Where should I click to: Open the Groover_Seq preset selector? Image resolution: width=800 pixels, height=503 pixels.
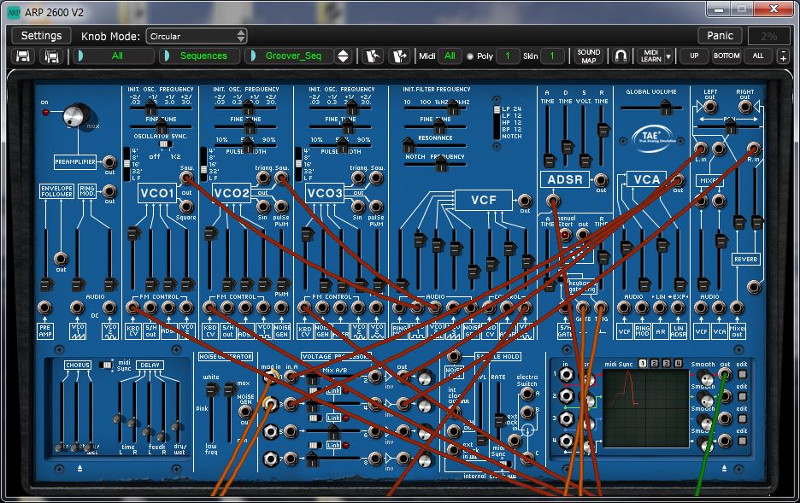pos(290,56)
